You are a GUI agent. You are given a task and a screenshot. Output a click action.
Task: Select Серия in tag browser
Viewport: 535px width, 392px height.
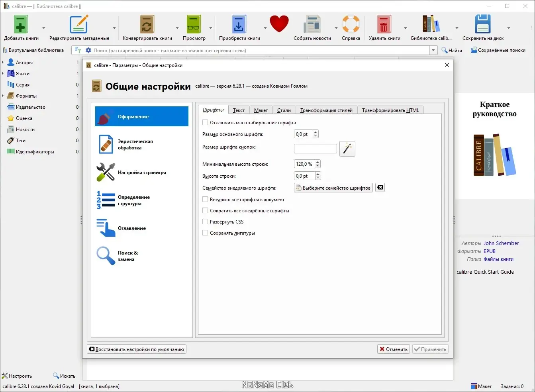(x=23, y=85)
